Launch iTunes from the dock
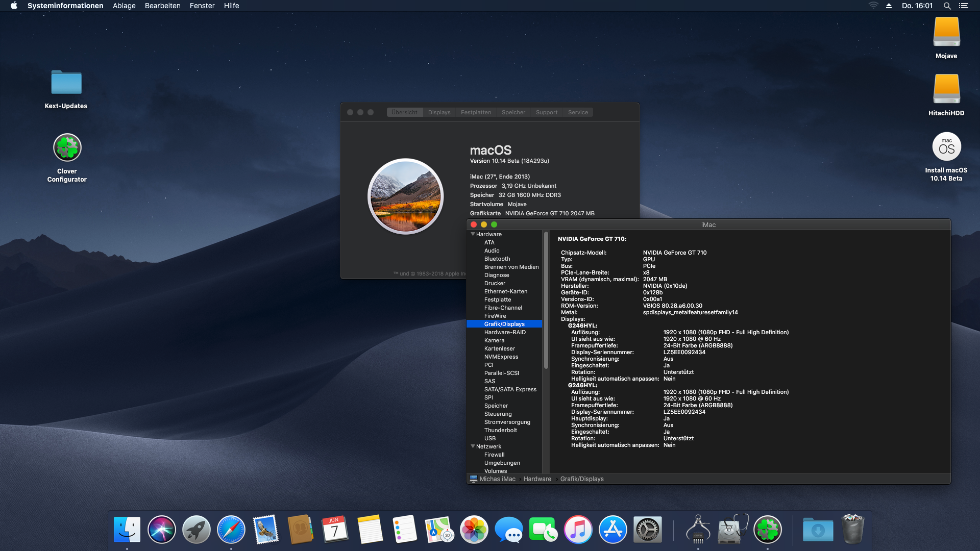This screenshot has height=551, width=980. 578,530
